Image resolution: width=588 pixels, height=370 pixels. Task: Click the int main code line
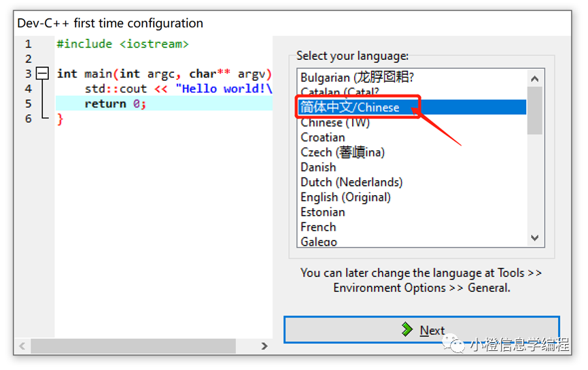pos(164,74)
